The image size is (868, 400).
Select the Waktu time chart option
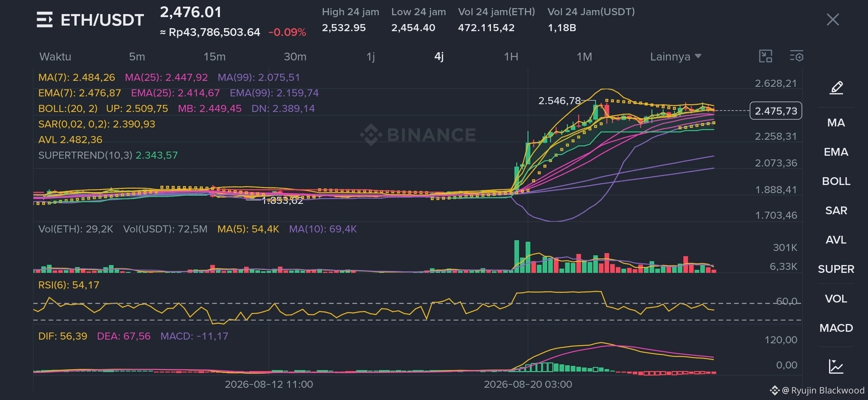[x=55, y=57]
